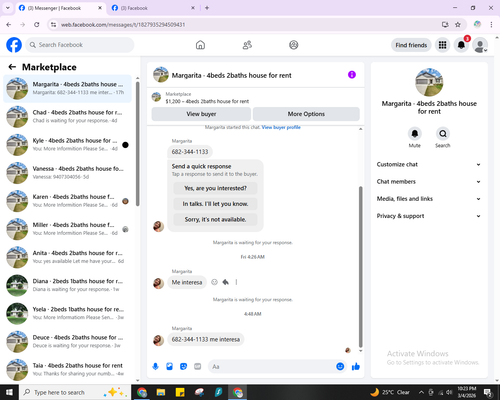
Task: Choose a GIF icon in composer
Action: pos(198,367)
